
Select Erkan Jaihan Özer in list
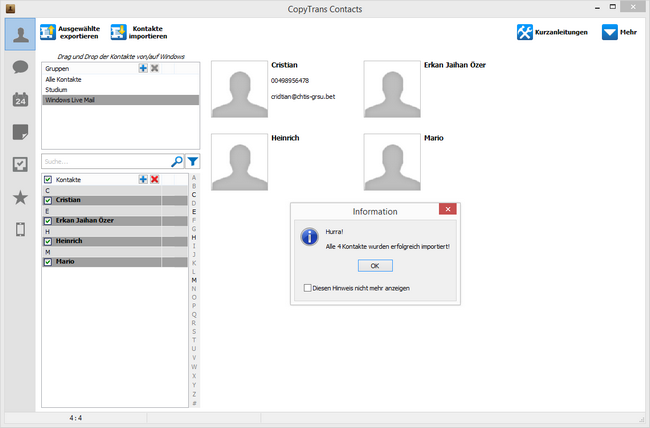coord(115,221)
